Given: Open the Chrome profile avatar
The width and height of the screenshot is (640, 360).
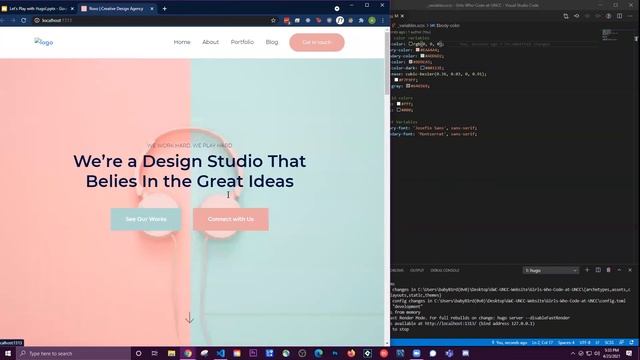Looking at the screenshot, I should pyautogui.click(x=372, y=20).
